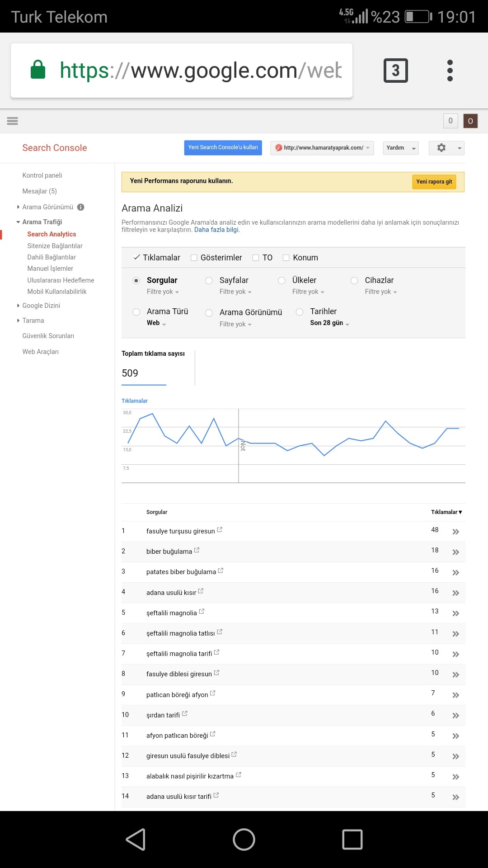Open Güvenlik Sorunları sidebar item
488x868 pixels.
point(48,336)
